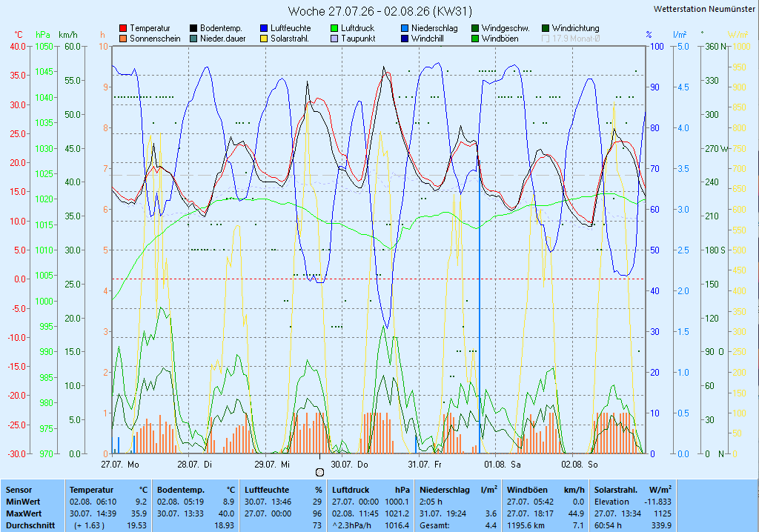Click the Temperatur legend label
This screenshot has height=532, width=759.
pyautogui.click(x=150, y=29)
